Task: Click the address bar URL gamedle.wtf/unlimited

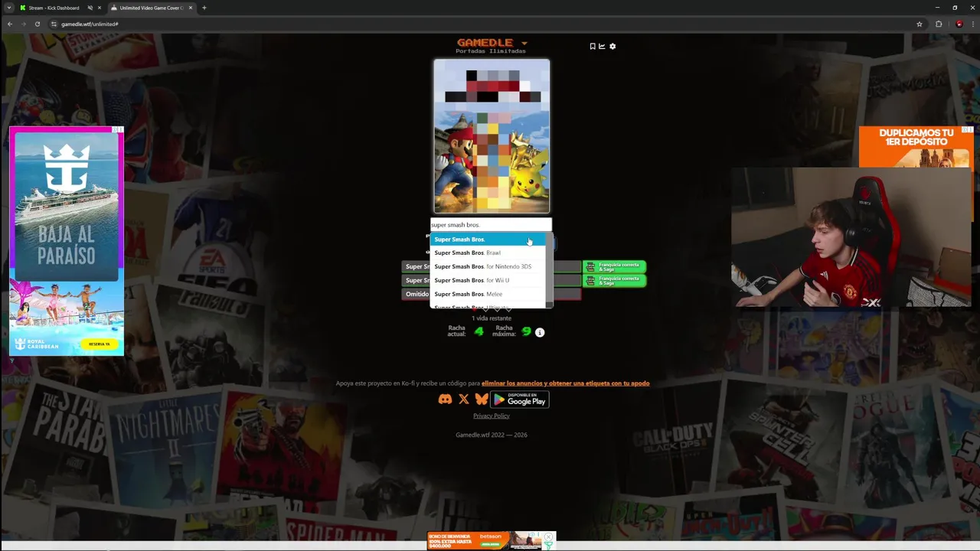Action: click(90, 24)
